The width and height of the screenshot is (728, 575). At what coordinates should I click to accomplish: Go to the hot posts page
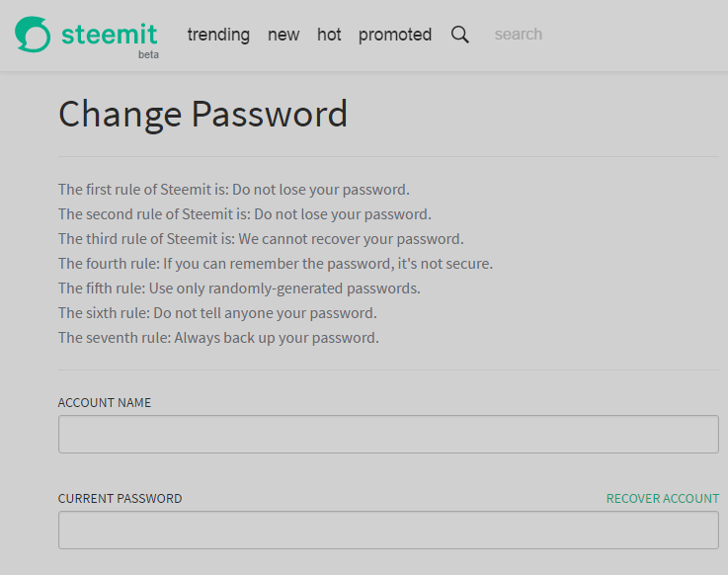pyautogui.click(x=329, y=35)
